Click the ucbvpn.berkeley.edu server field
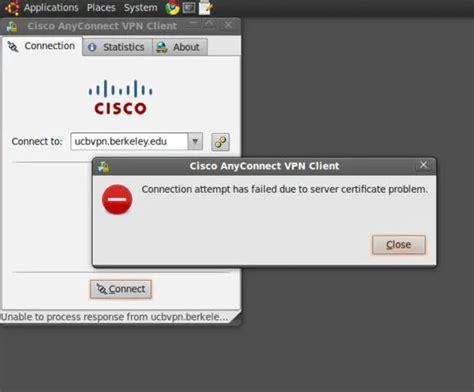This screenshot has width=474, height=392. click(129, 141)
